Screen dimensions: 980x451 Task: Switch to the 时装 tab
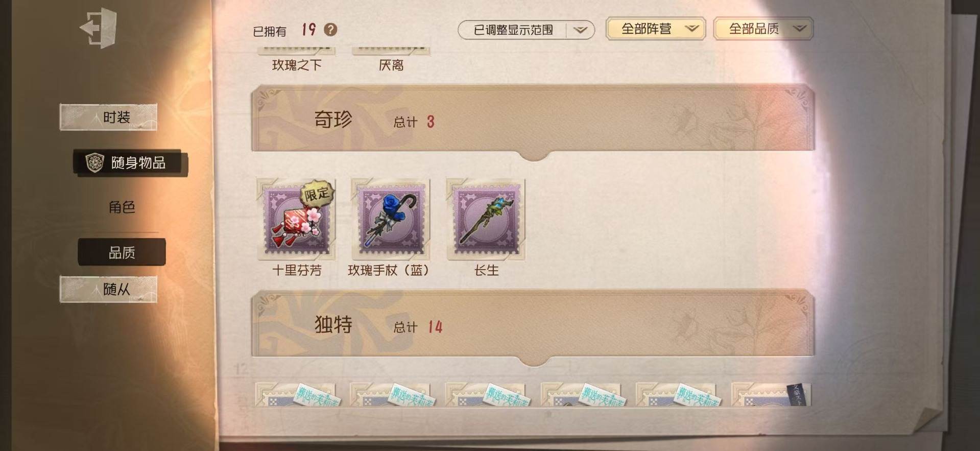coord(108,117)
